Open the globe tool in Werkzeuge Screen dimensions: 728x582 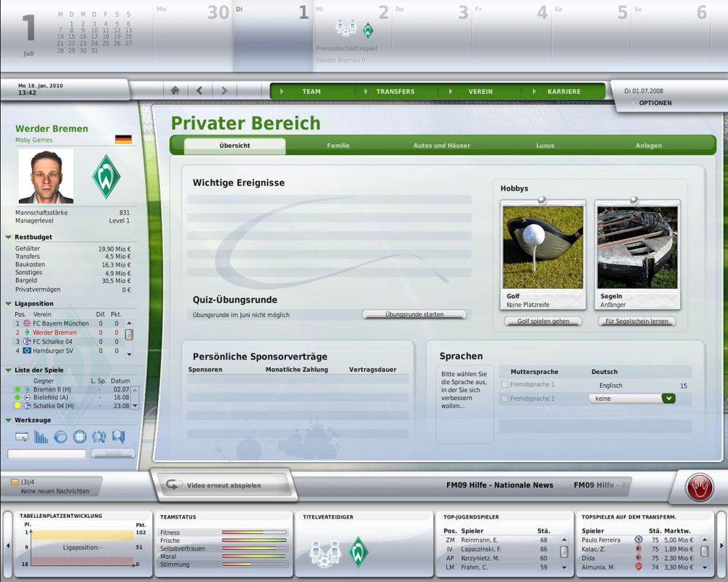coord(79,437)
